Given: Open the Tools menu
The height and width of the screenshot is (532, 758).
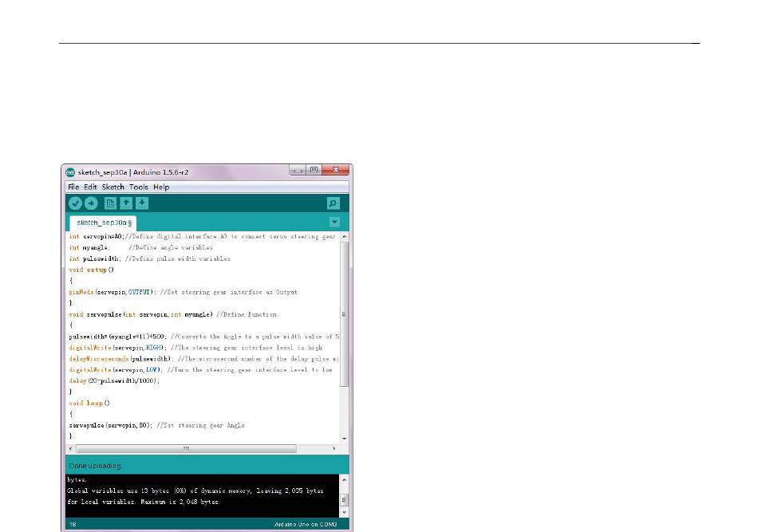Looking at the screenshot, I should (x=139, y=187).
